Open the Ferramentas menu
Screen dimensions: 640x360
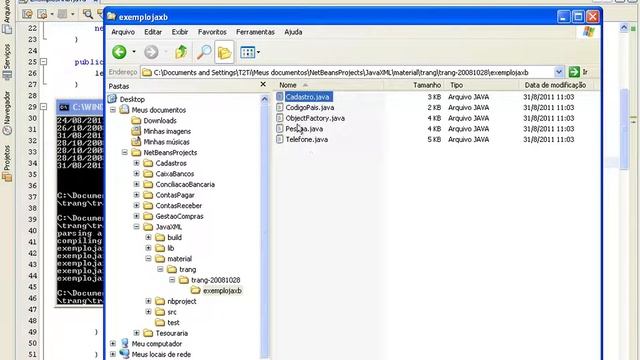[255, 31]
